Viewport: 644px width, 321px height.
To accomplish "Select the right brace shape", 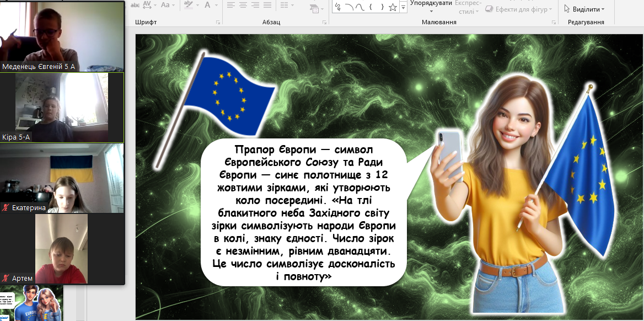I will coord(382,7).
